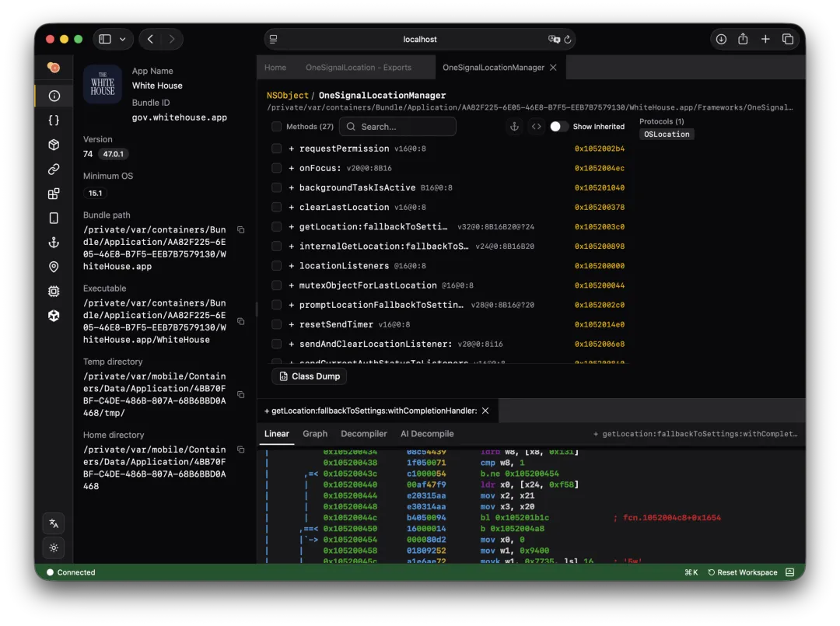Click the code brackets icon above methods
840x626 pixels.
(x=536, y=127)
